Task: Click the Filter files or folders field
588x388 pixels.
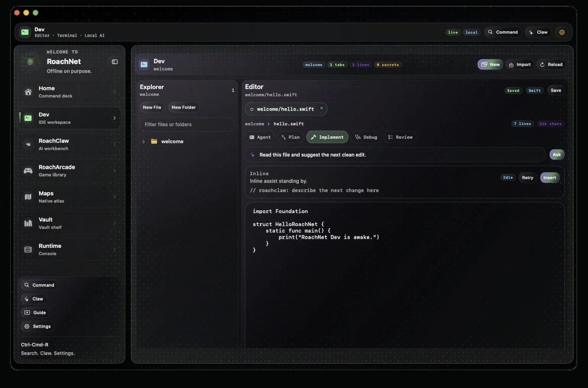Action: pyautogui.click(x=187, y=124)
